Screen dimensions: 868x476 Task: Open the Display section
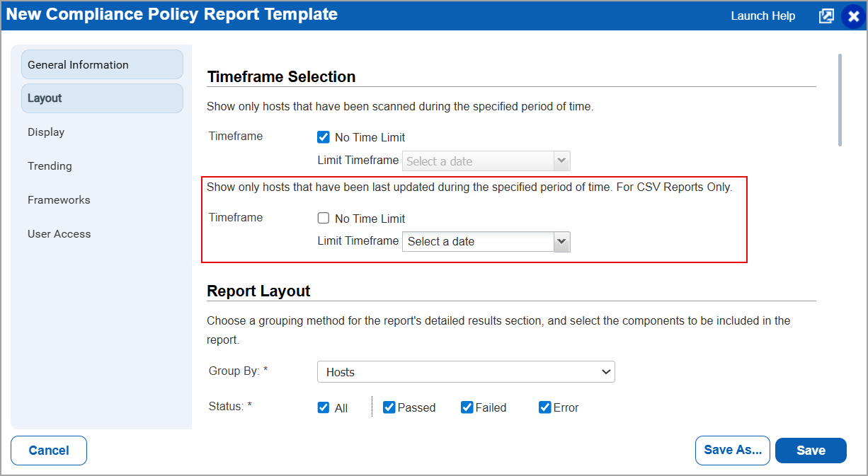click(45, 132)
